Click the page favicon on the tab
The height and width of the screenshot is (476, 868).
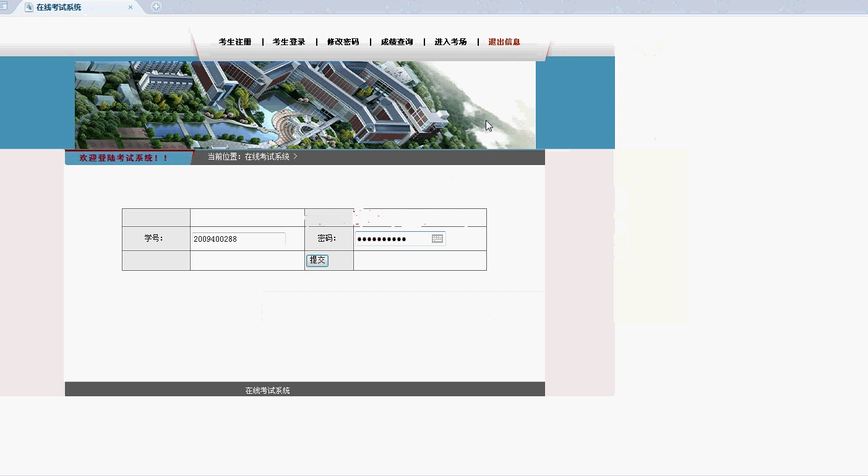pyautogui.click(x=28, y=7)
